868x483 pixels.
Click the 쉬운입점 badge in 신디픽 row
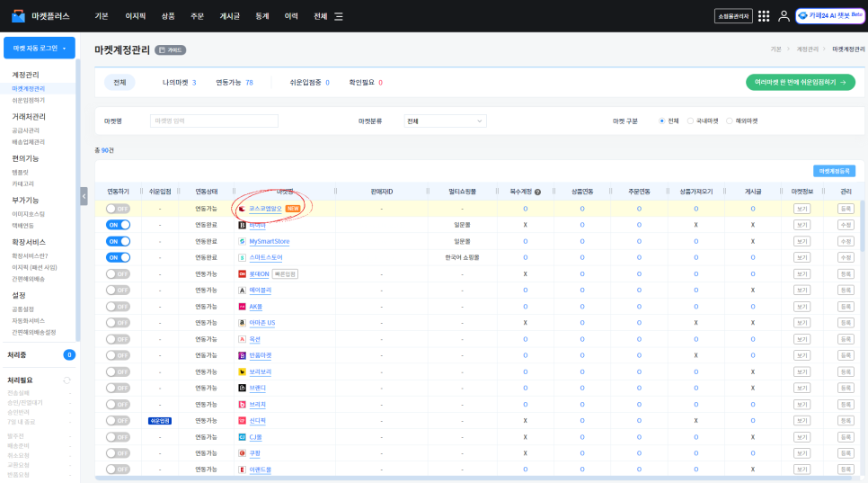tap(160, 421)
